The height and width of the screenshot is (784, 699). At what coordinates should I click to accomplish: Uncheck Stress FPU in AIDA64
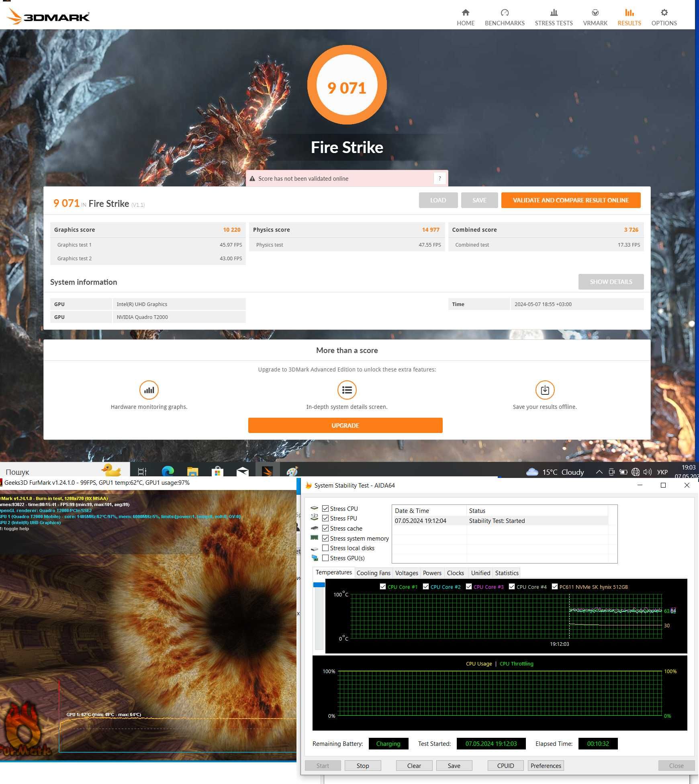pos(325,518)
